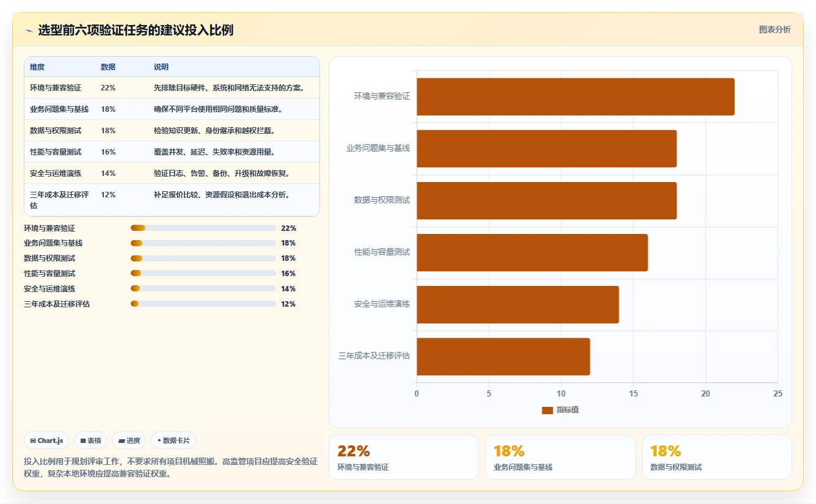This screenshot has width=816, height=504.
Task: Open the 22% 环境与兼容验证 data card
Action: pos(404,457)
